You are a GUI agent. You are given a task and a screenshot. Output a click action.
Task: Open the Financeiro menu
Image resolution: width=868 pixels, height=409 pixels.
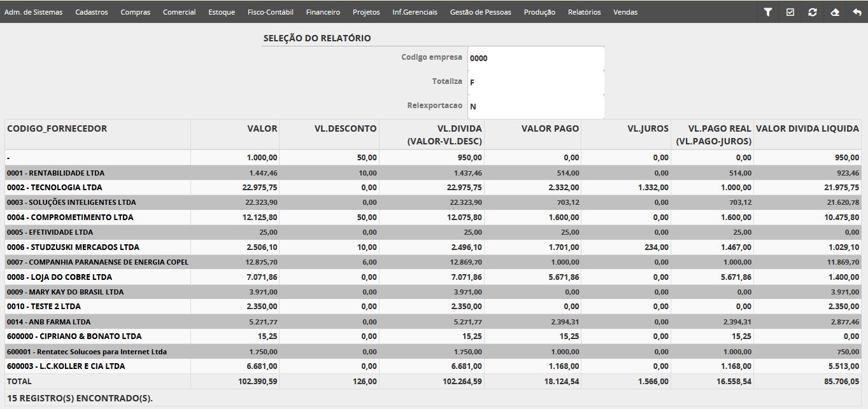[x=323, y=12]
